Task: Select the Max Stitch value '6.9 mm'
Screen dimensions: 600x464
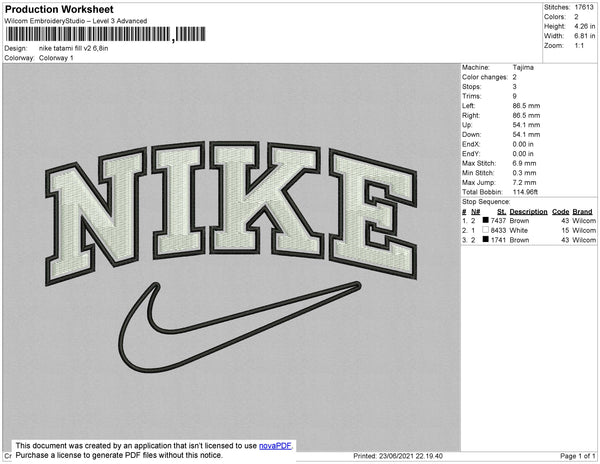Action: pyautogui.click(x=524, y=163)
